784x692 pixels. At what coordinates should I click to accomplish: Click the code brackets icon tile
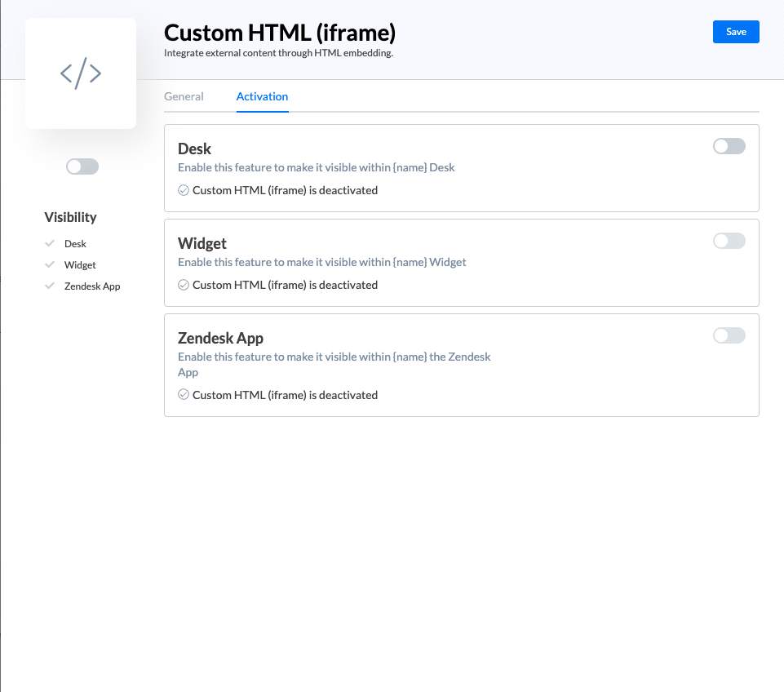click(81, 73)
